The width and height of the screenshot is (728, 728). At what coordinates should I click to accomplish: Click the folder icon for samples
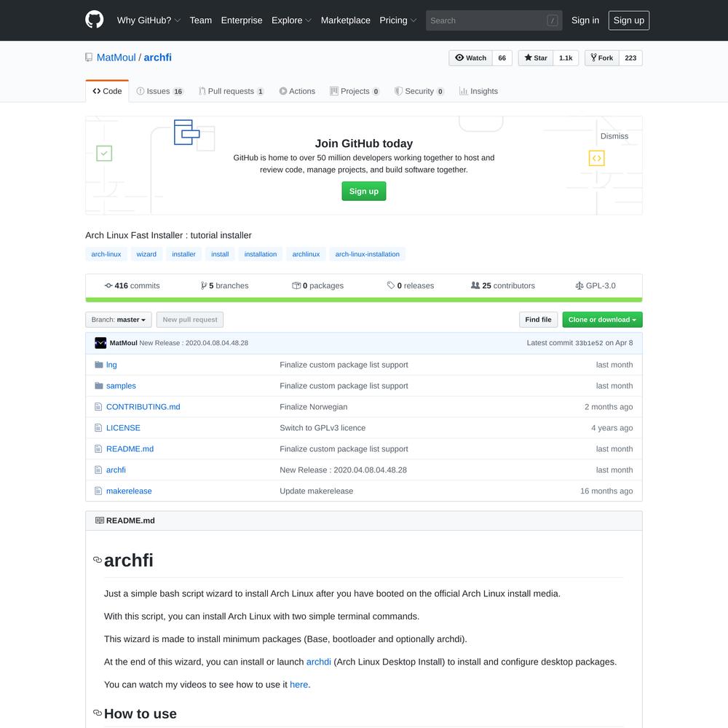click(98, 385)
